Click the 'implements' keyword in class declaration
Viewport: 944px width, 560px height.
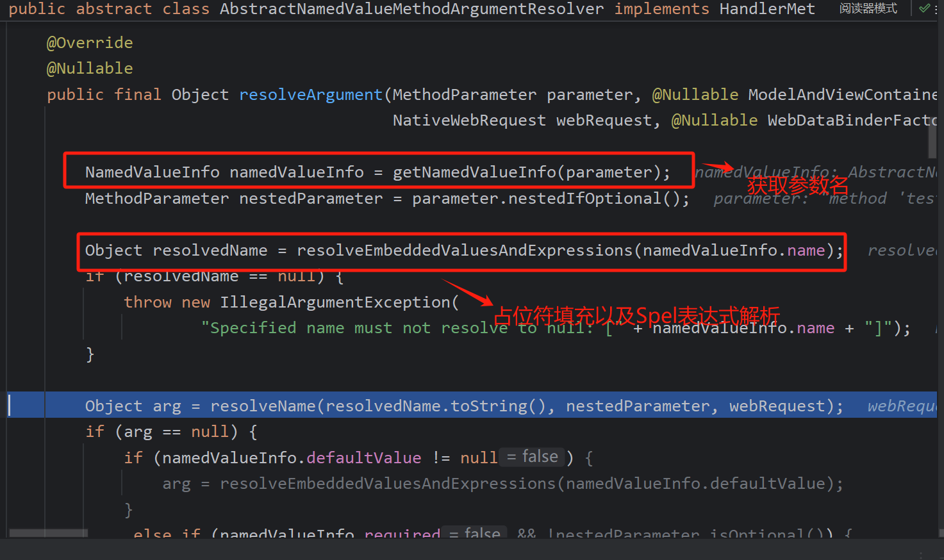(x=662, y=9)
